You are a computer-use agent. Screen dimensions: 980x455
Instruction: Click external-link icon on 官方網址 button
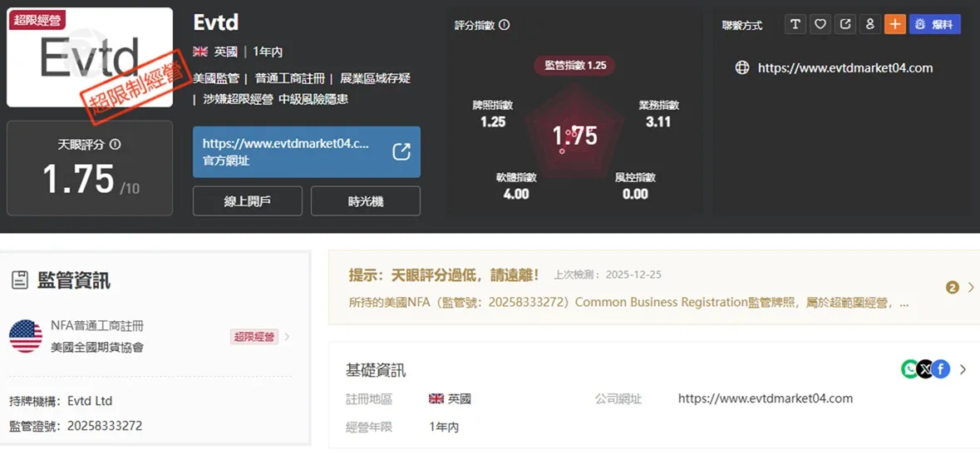tap(401, 152)
